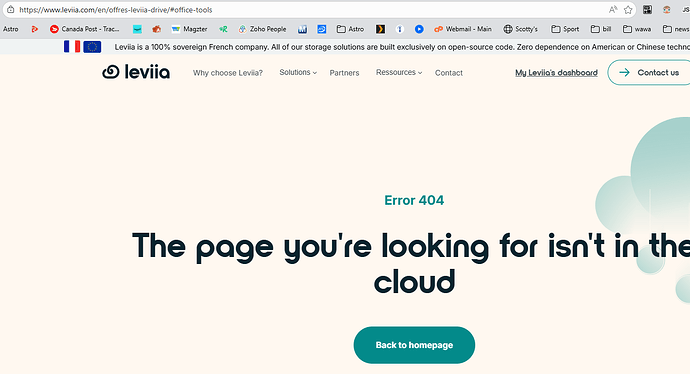Open the Astro bookmarks folder
This screenshot has height=374, width=690.
350,29
